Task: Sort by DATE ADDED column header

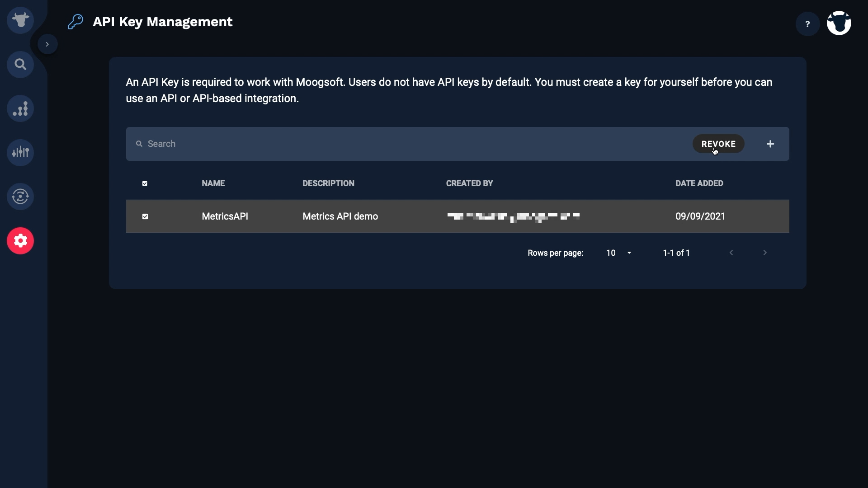Action: click(x=699, y=183)
